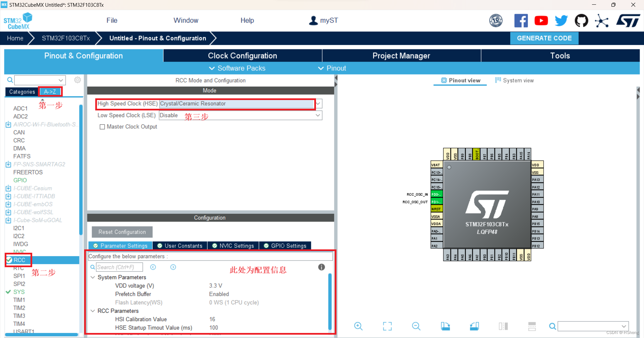
Task: Click the YouTube icon in the header
Action: 541,20
